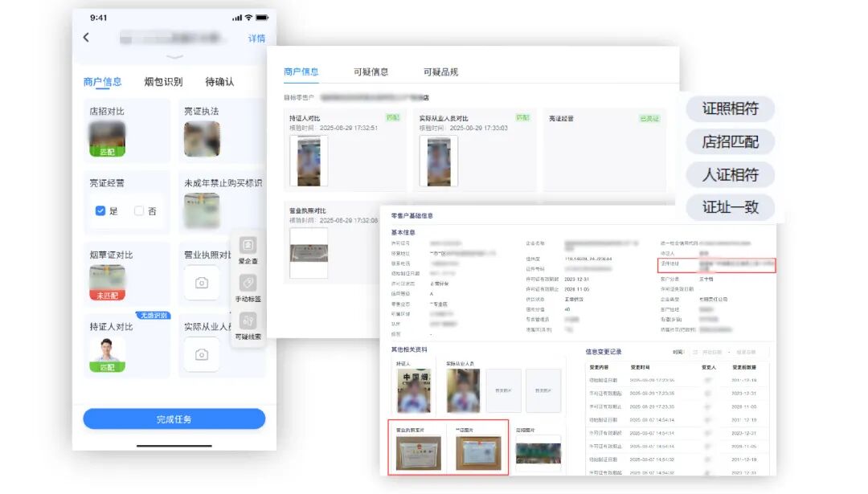Click the 人证相符 pill label

pos(730,175)
